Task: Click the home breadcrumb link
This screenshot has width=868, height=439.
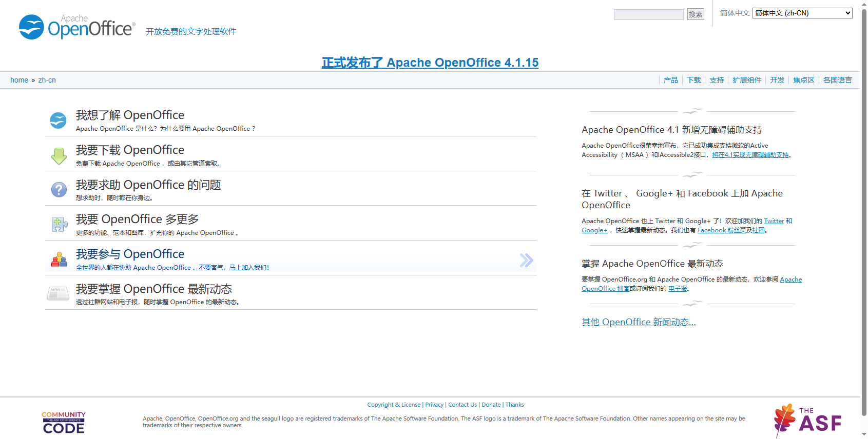Action: point(19,80)
